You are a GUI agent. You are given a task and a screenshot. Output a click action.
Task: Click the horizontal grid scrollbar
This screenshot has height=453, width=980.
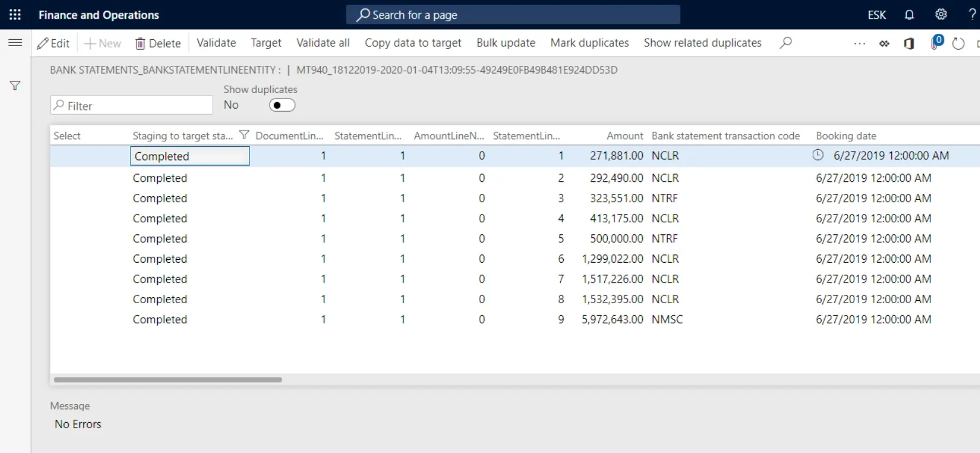[168, 380]
